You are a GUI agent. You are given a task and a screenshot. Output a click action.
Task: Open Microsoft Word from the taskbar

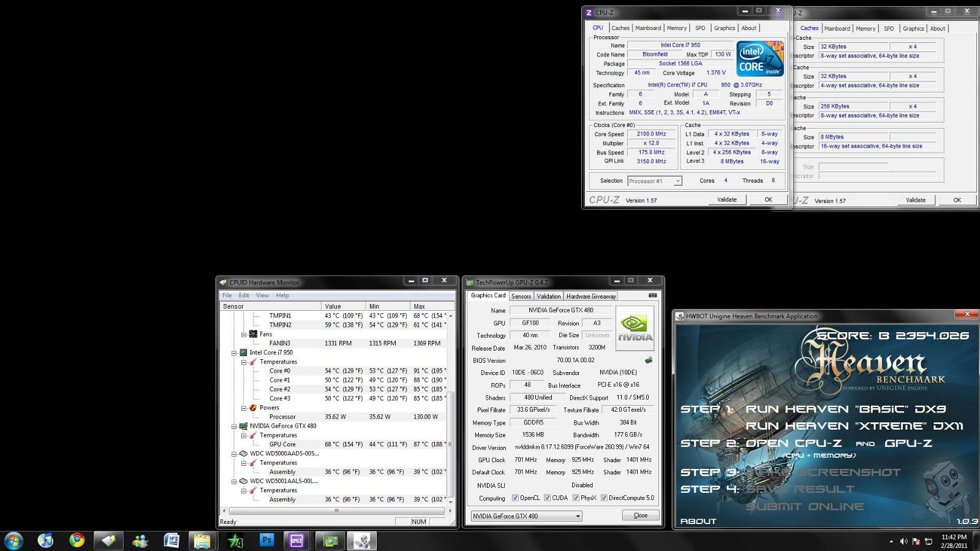[171, 541]
